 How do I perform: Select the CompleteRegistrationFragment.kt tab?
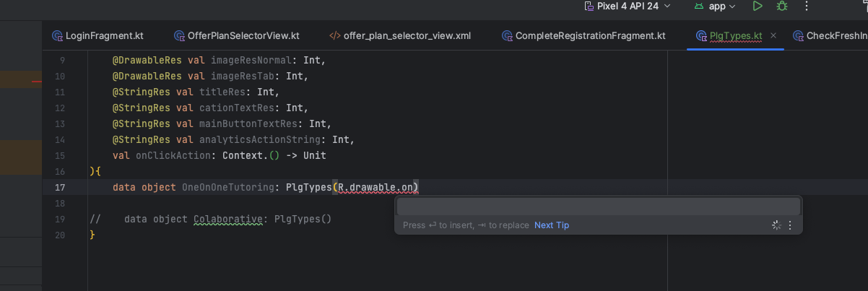pos(590,35)
